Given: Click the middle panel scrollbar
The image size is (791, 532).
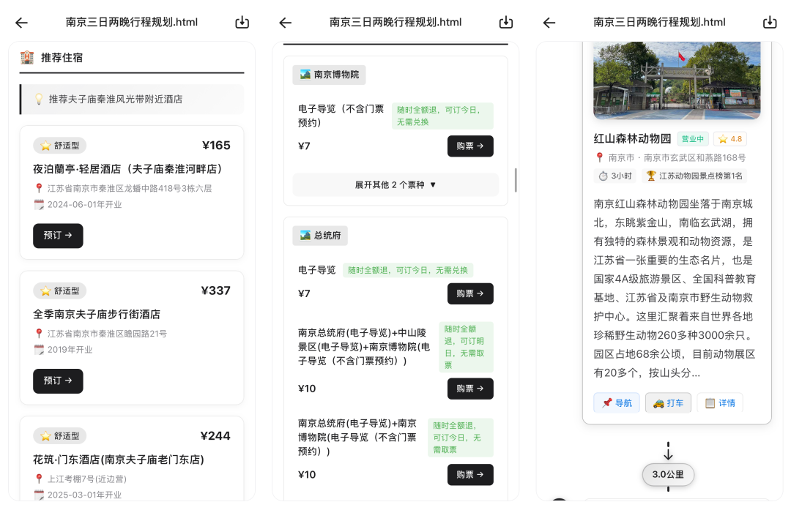Looking at the screenshot, I should click(516, 180).
